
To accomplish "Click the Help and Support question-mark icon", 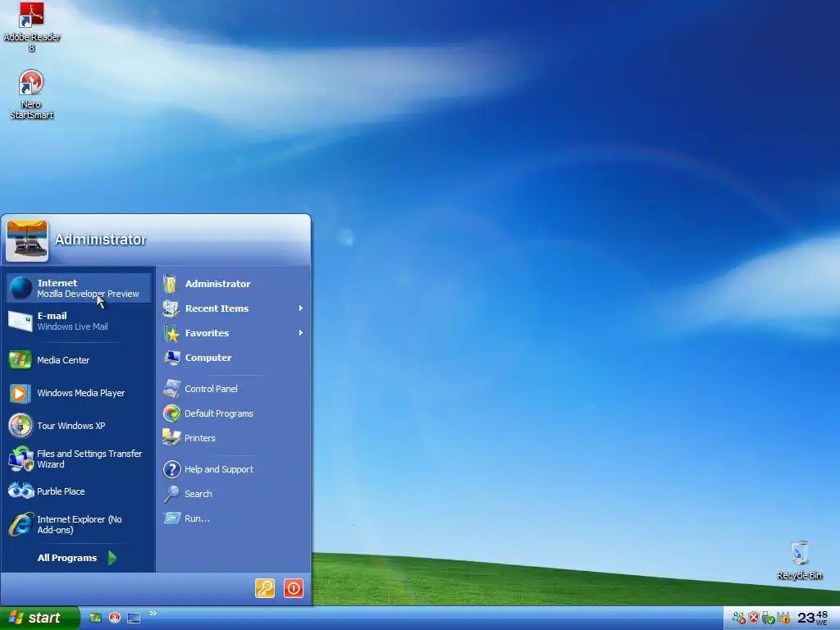I will click(172, 469).
